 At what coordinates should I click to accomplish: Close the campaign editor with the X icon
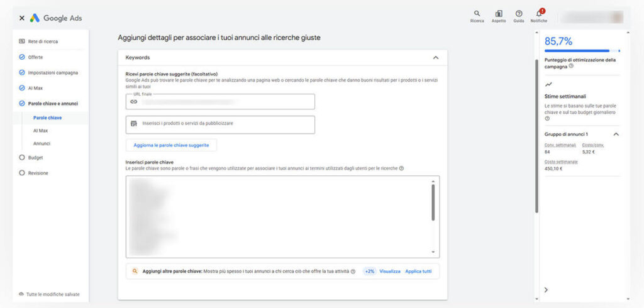22,18
